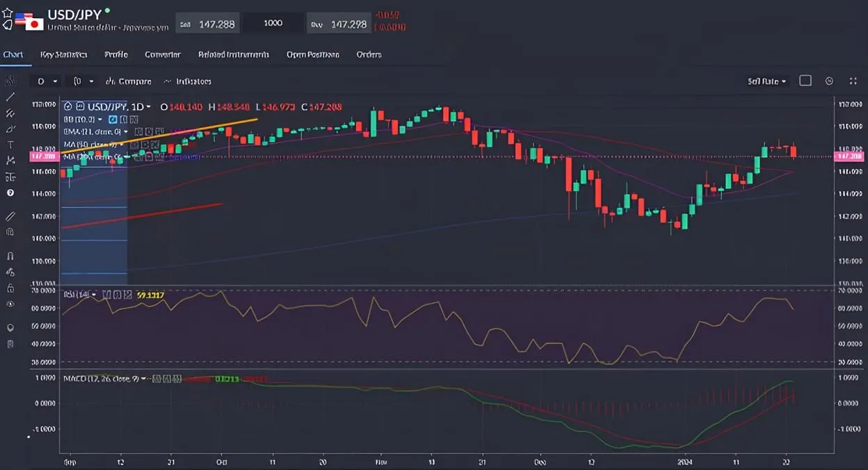Viewport: 868px width, 470px height.
Task: Enter fullscreen chart mode
Action: pyautogui.click(x=853, y=81)
